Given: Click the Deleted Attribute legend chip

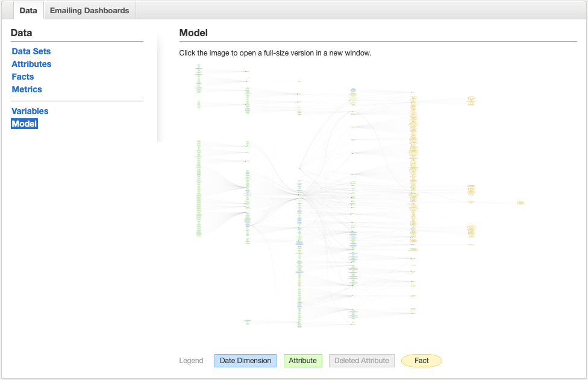Looking at the screenshot, I should pos(361,360).
